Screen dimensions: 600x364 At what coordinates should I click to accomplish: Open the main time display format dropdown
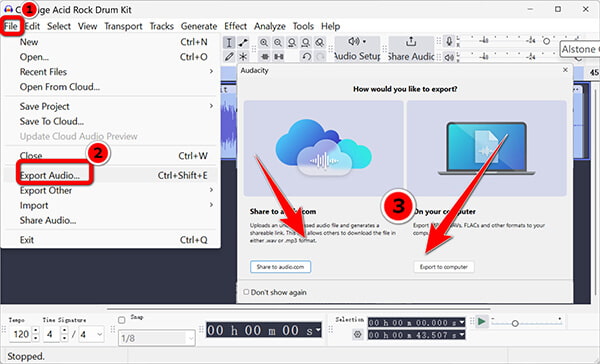318,330
